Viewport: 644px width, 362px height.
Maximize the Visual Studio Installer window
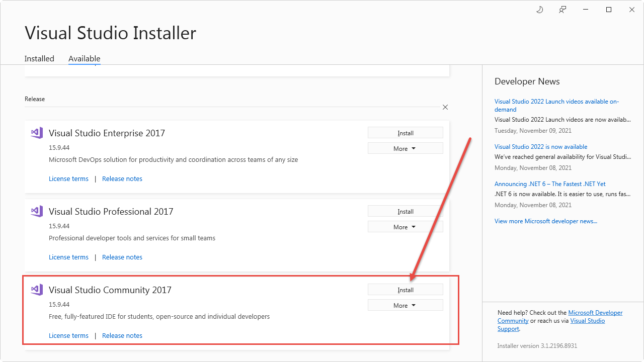609,10
